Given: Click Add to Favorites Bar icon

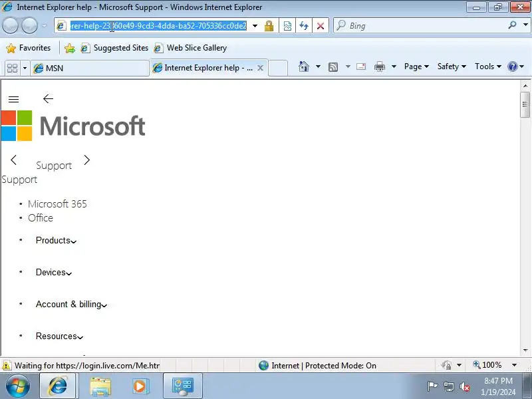Looking at the screenshot, I should (x=70, y=48).
